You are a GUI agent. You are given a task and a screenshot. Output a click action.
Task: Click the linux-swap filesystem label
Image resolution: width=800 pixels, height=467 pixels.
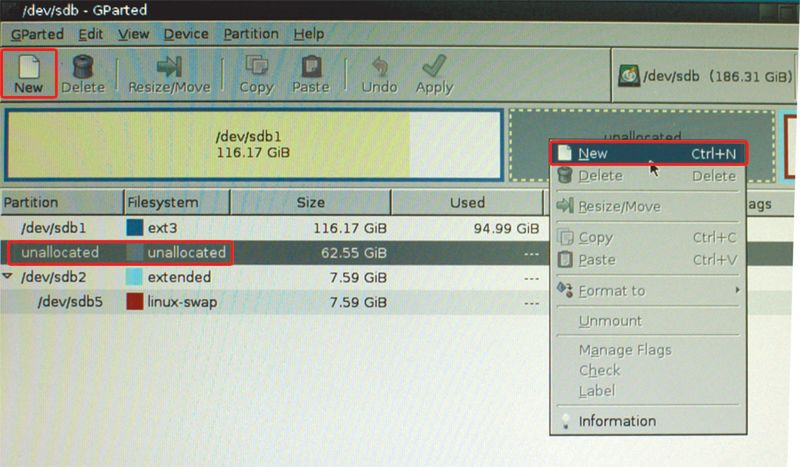click(182, 302)
